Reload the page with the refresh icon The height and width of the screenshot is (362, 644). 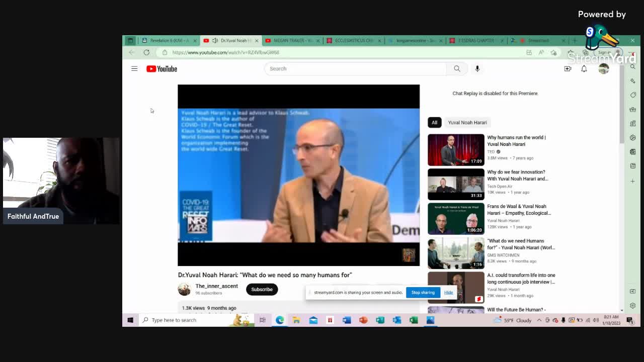(146, 52)
